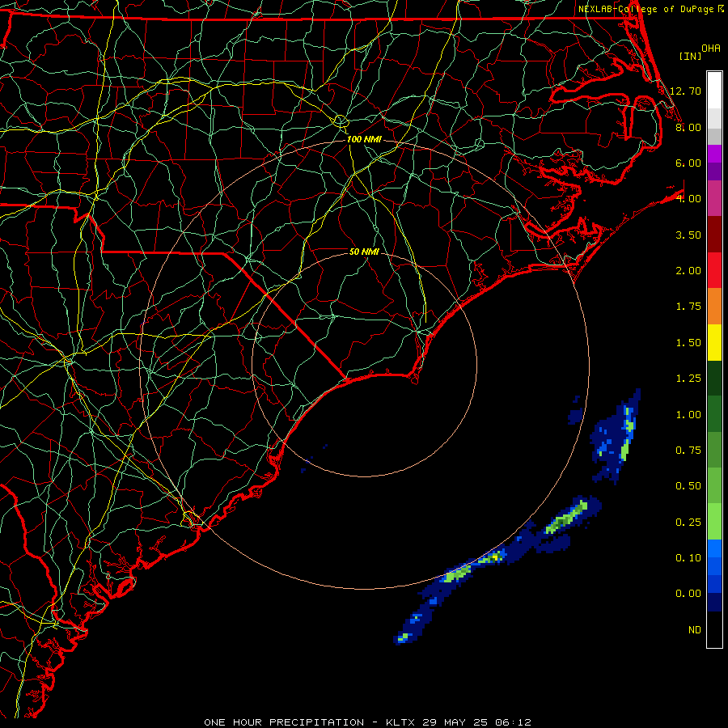728x728 pixels.
Task: Select the "0.25" scale label
Action: coord(688,523)
